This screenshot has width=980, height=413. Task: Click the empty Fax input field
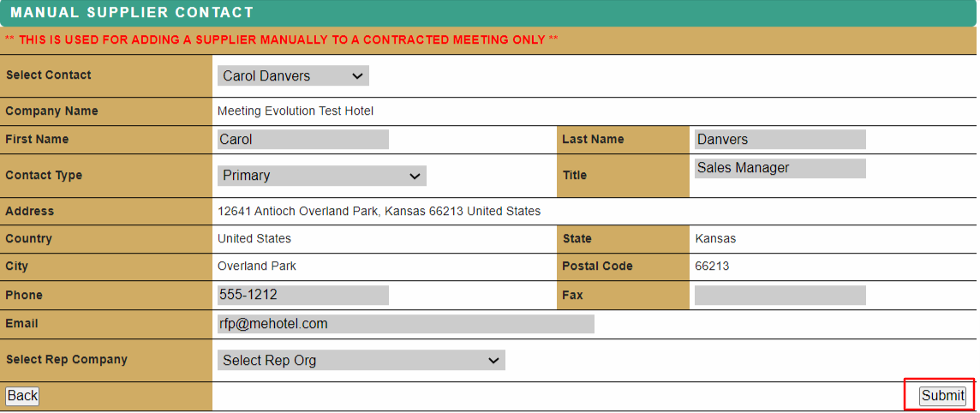[x=780, y=296]
